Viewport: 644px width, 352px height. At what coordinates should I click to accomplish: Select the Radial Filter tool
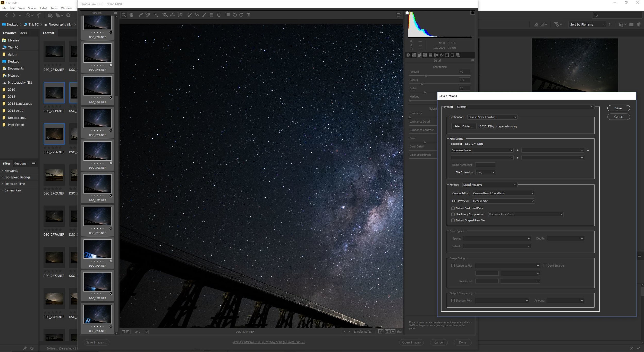(219, 15)
